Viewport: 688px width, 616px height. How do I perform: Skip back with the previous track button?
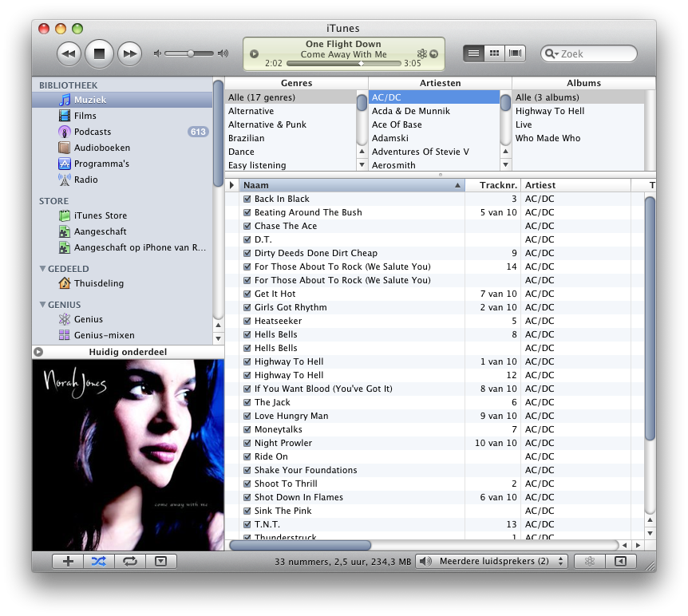point(69,53)
